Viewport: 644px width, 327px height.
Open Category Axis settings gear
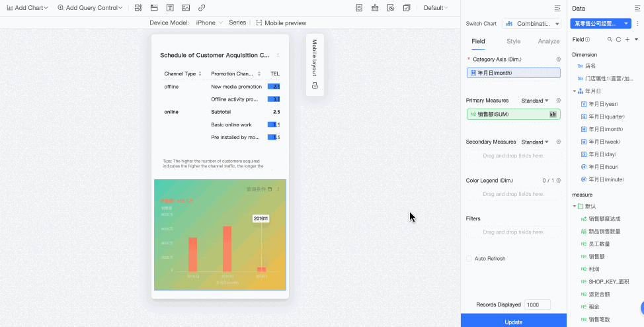point(558,59)
